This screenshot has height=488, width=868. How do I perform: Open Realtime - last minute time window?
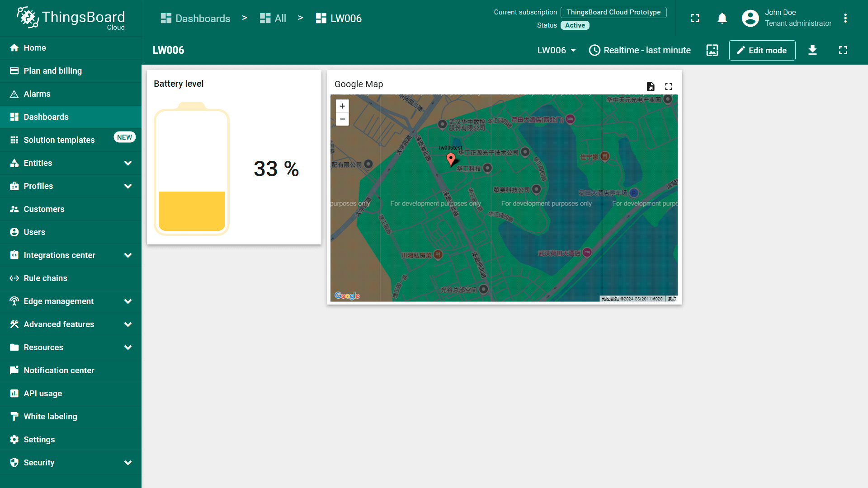tap(640, 50)
